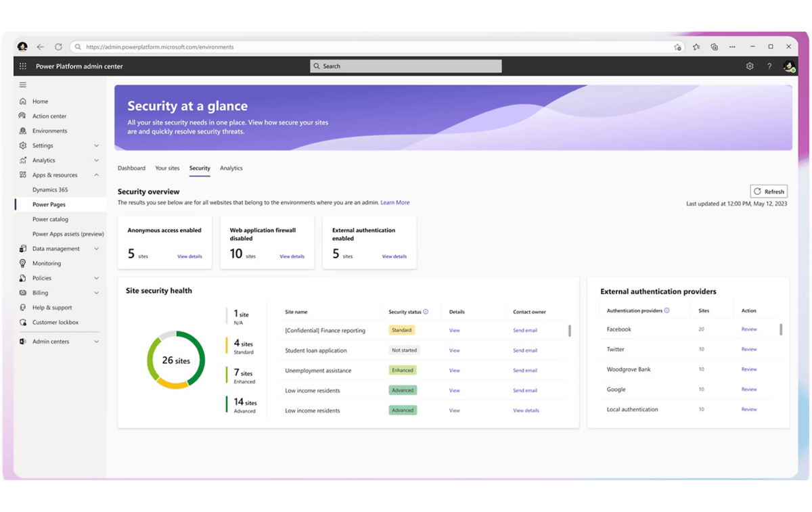
Task: Click the Billing icon
Action: pyautogui.click(x=23, y=293)
